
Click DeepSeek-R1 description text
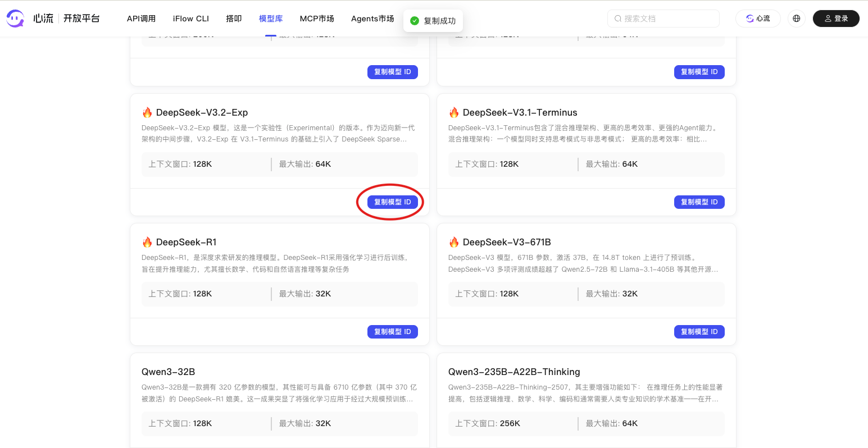pos(275,263)
